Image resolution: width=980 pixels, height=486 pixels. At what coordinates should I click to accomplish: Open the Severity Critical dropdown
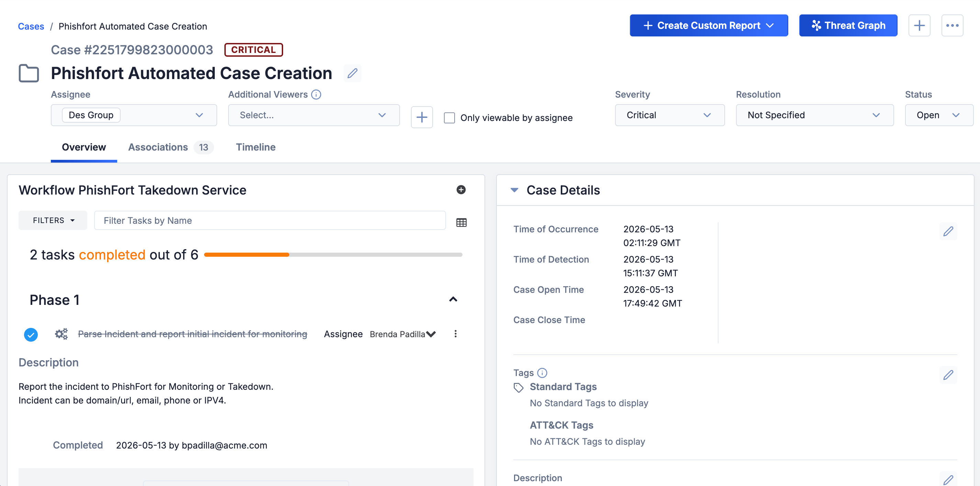[x=670, y=115]
